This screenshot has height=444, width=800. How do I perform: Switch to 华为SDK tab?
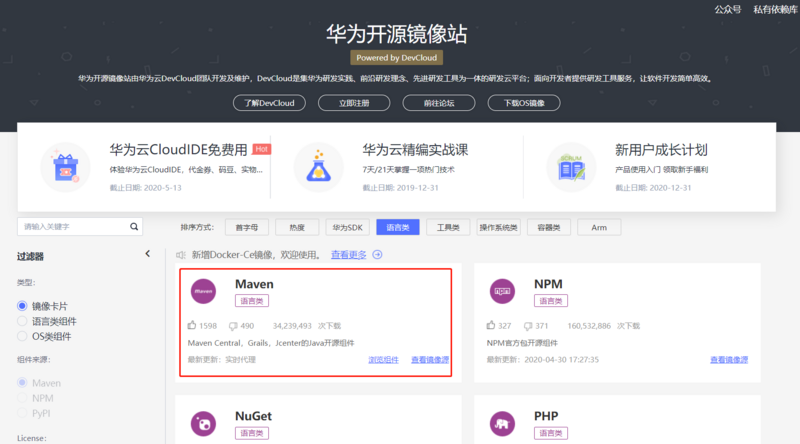[x=347, y=227]
